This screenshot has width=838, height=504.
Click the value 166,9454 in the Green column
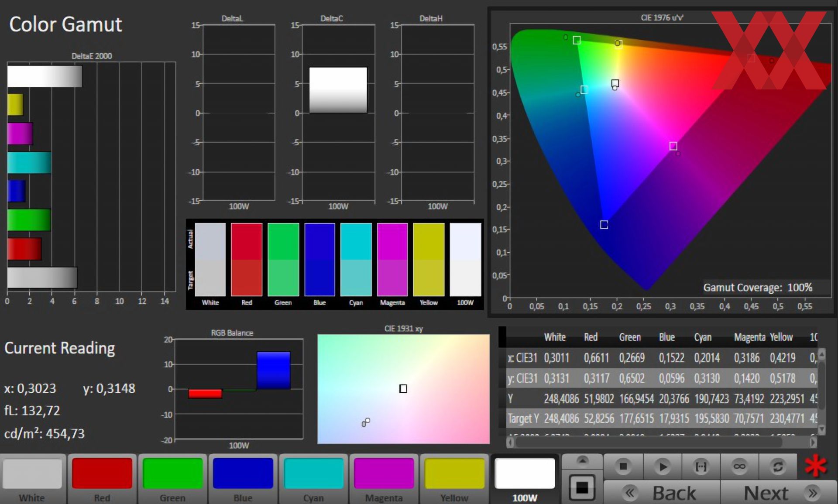tap(636, 398)
